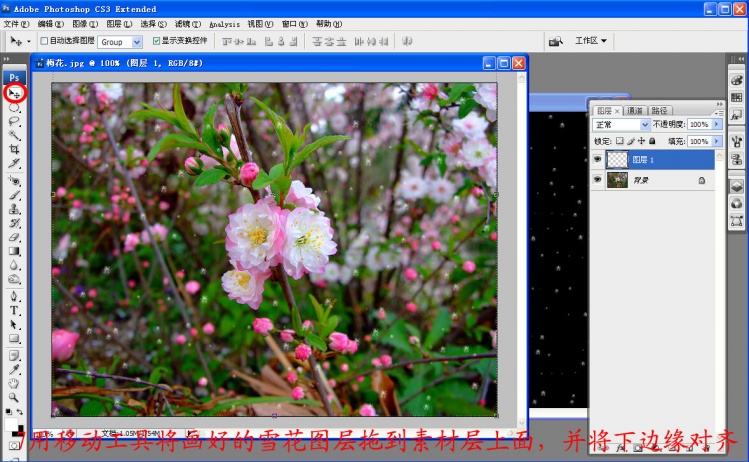Open the 图像 menu
The width and height of the screenshot is (749, 462).
(x=80, y=23)
